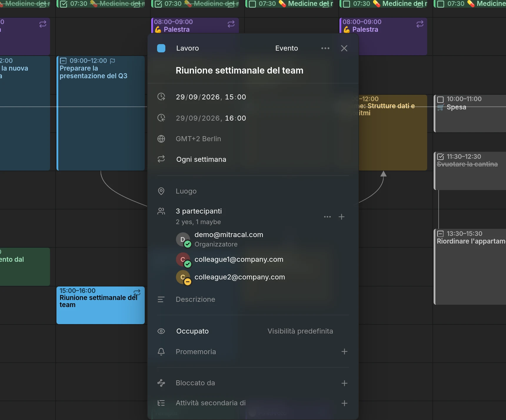Viewport: 506px width, 420px height.
Task: Open the Lavoro calendar selector
Action: 187,48
